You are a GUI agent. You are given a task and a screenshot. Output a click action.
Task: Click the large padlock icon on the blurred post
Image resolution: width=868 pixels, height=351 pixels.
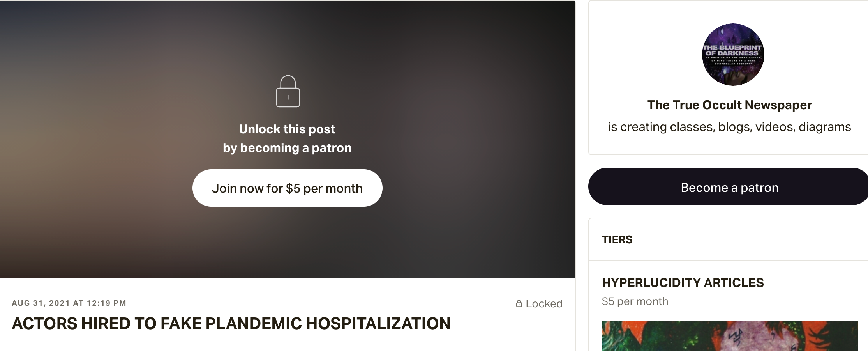point(288,92)
